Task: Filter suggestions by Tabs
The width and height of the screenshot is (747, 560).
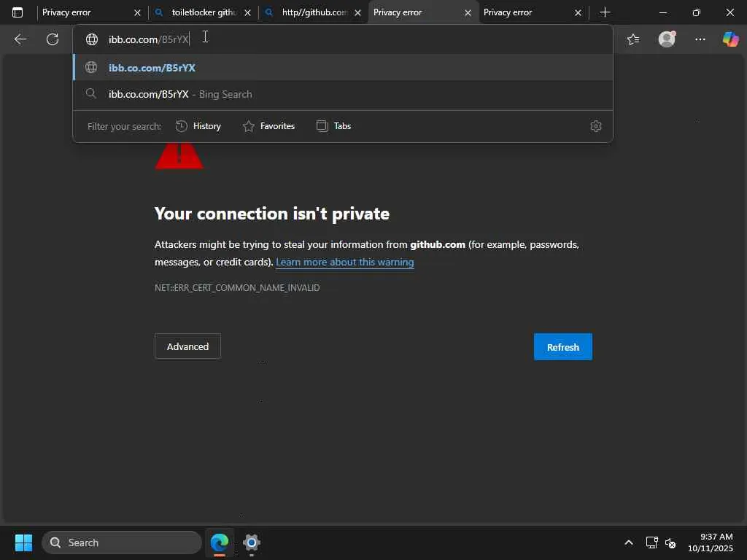Action: (333, 126)
